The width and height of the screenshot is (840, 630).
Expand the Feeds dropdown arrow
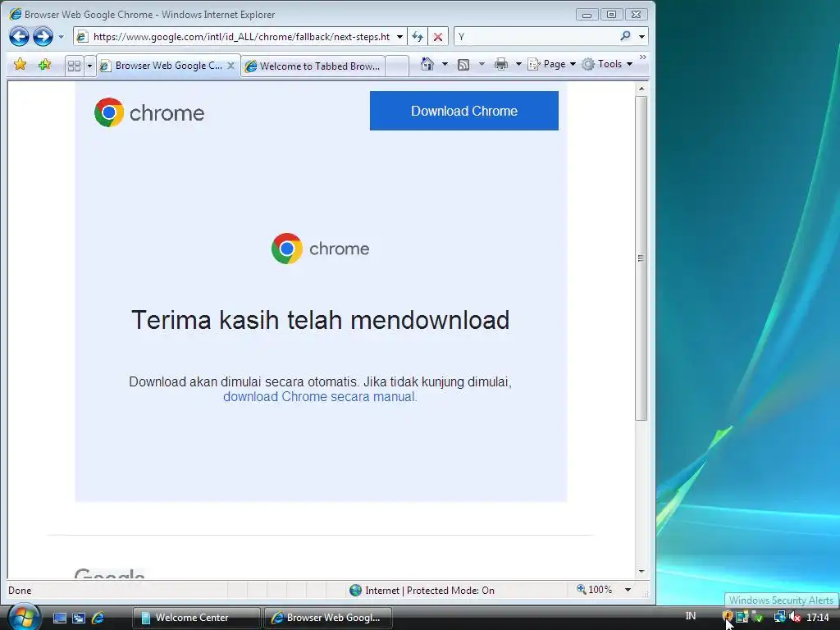click(x=482, y=64)
